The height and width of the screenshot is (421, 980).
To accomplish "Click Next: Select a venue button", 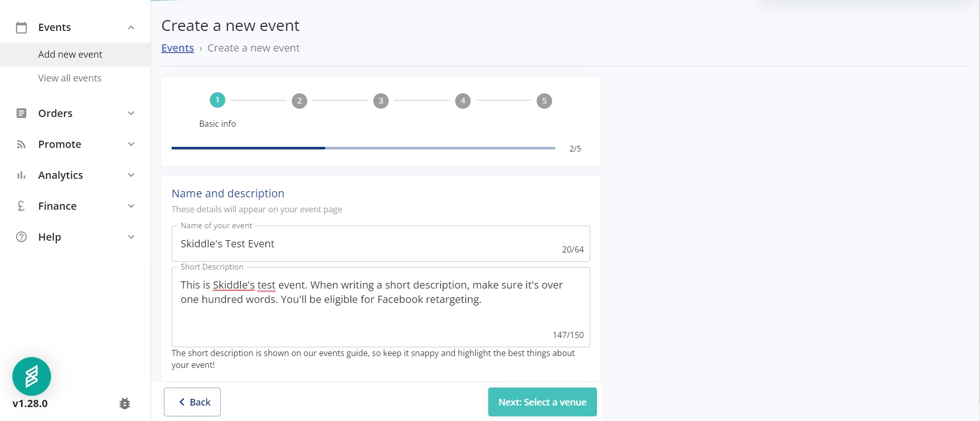I will (542, 402).
